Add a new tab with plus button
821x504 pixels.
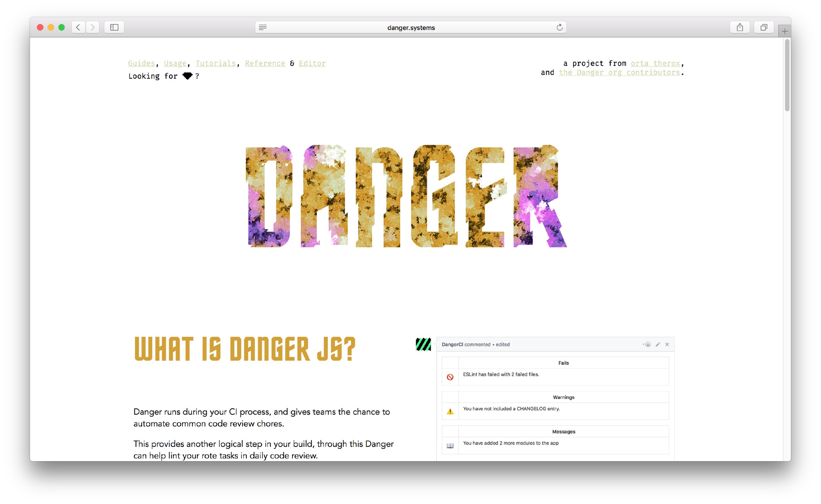click(x=785, y=31)
